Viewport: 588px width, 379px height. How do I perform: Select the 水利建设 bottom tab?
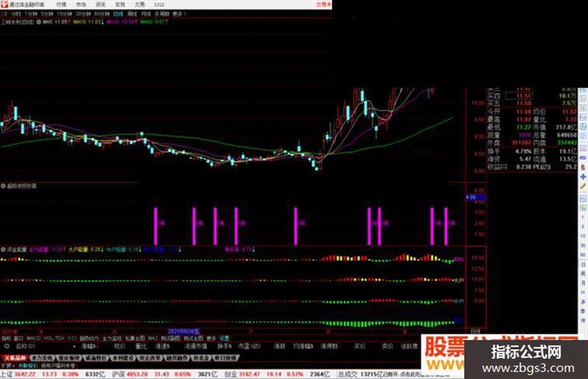(x=123, y=358)
